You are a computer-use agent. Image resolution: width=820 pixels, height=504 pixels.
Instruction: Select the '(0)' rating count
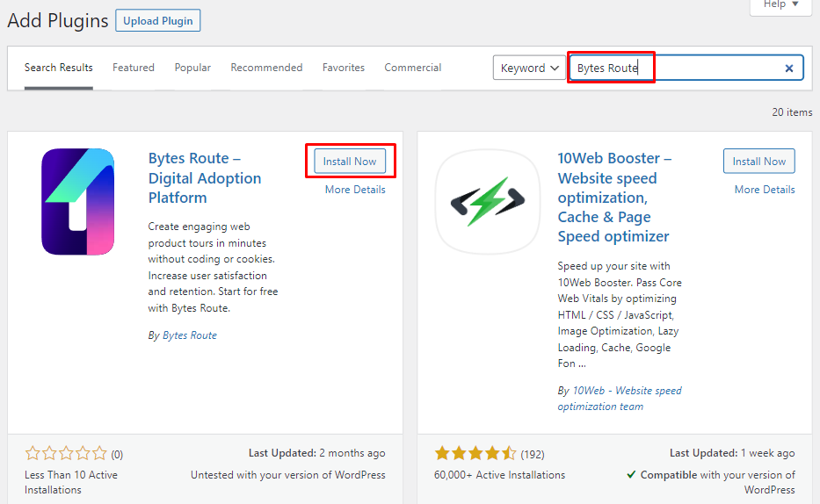click(x=117, y=454)
